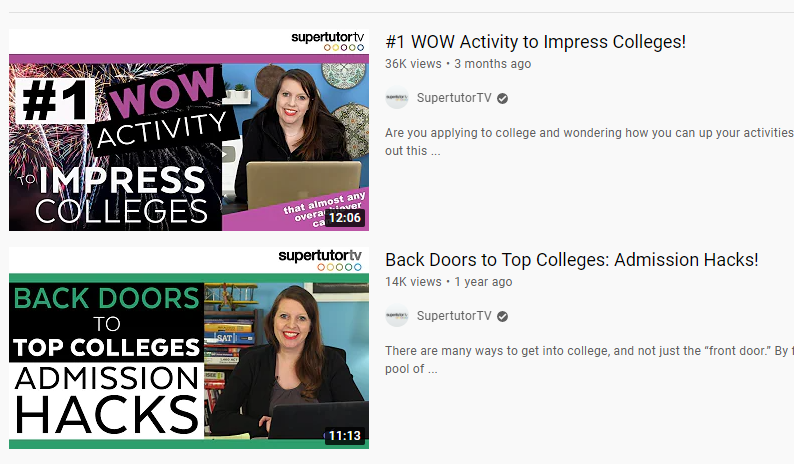Click verified badge next to second SupertutorTV name
The height and width of the screenshot is (464, 794).
click(502, 316)
